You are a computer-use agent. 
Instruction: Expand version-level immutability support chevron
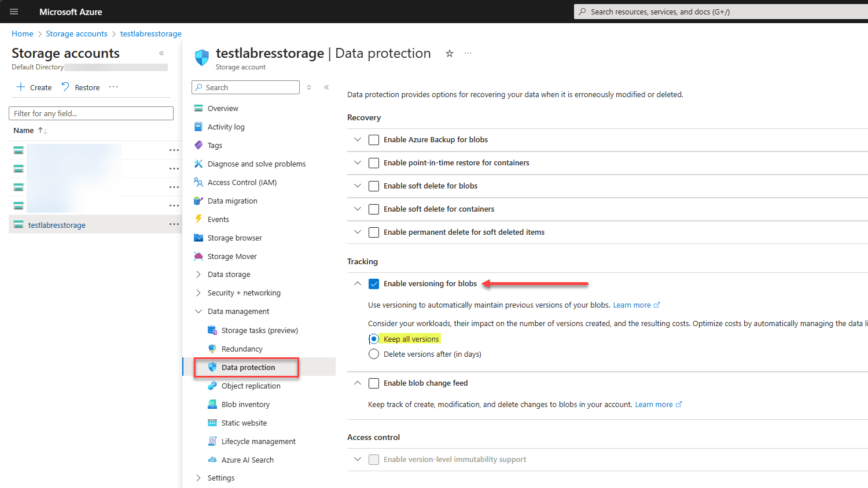click(358, 459)
